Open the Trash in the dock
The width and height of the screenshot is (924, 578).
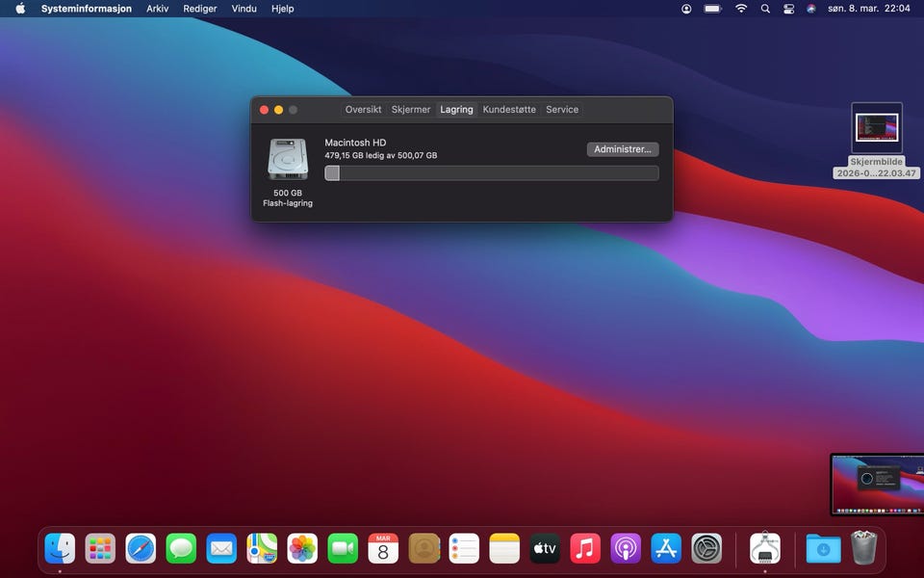863,548
